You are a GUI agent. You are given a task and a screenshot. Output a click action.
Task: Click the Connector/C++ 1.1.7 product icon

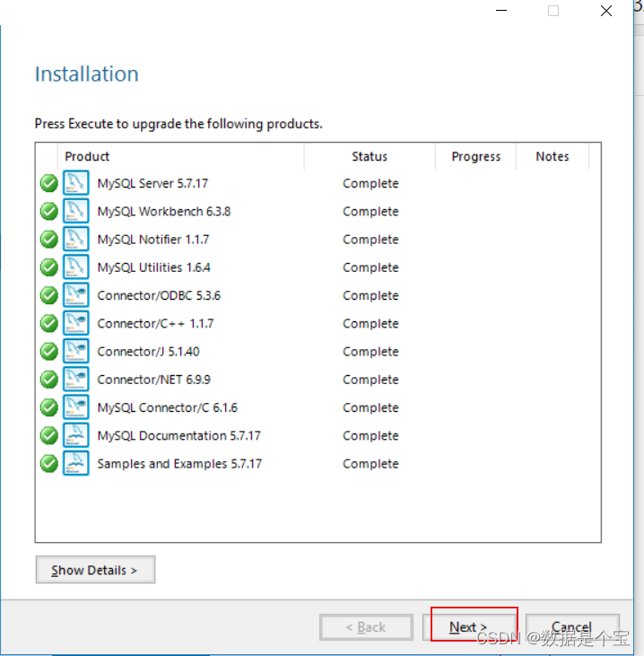[76, 323]
